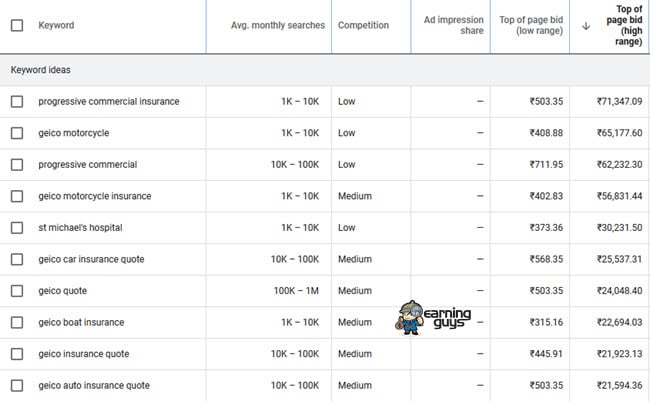Screen dimensions: 650x401
Task: Click the ₹62,232.30 bid value
Action: tap(619, 165)
